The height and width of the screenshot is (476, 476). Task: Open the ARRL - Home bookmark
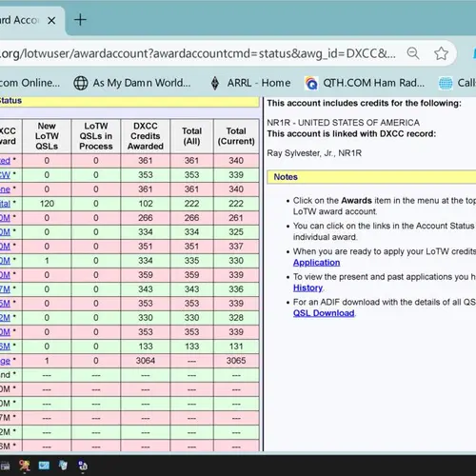250,83
